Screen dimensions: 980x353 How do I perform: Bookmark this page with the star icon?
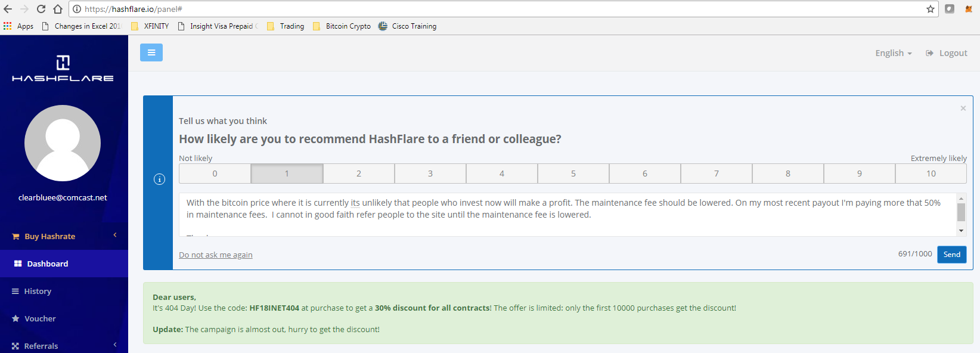[930, 9]
